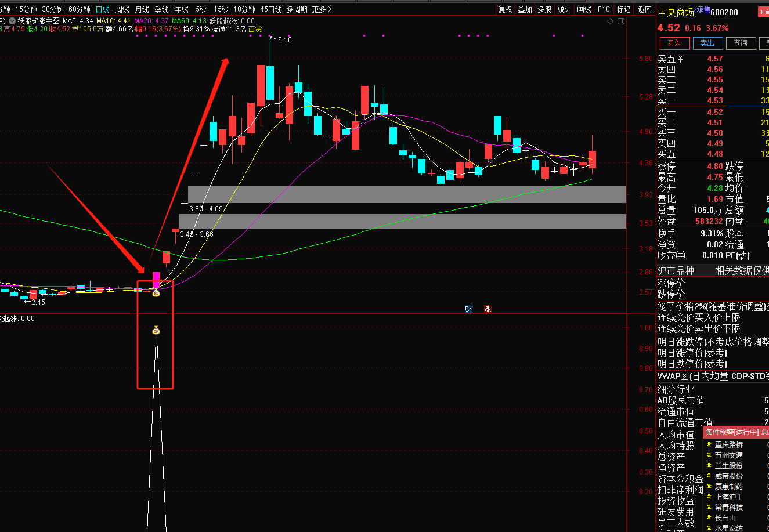
Task: Open 画线 drawing tools
Action: [x=584, y=9]
